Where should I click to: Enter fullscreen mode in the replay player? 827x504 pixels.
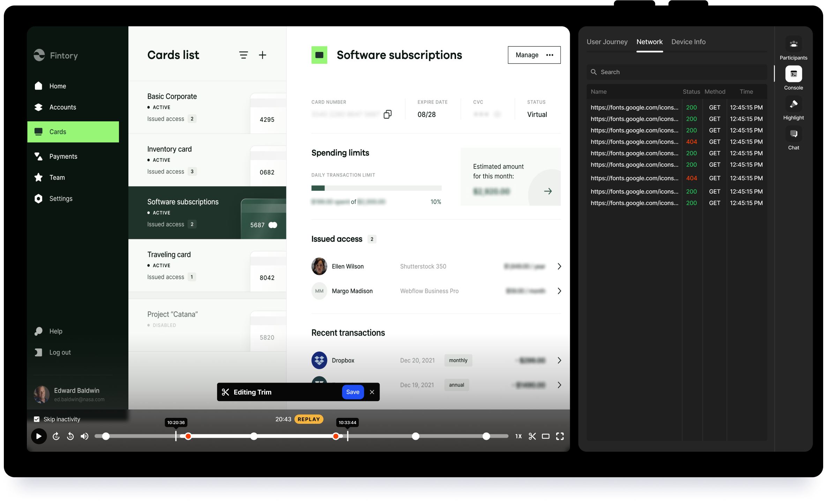coord(560,436)
